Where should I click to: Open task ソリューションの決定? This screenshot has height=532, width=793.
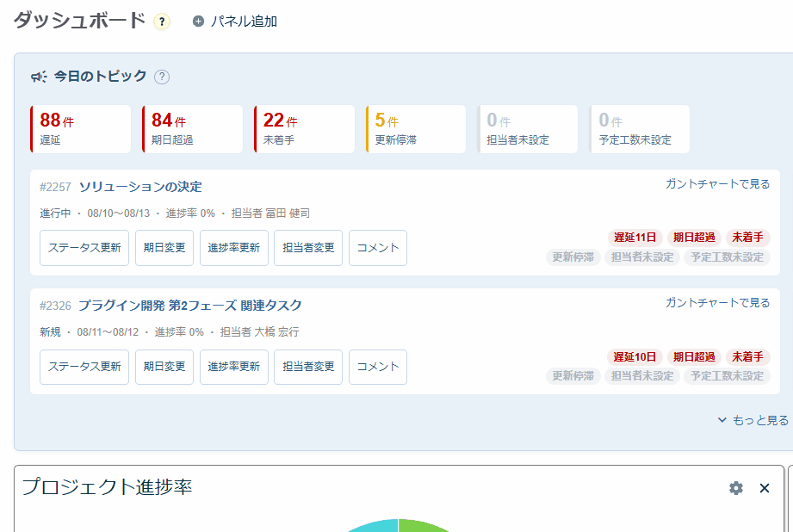(x=140, y=187)
